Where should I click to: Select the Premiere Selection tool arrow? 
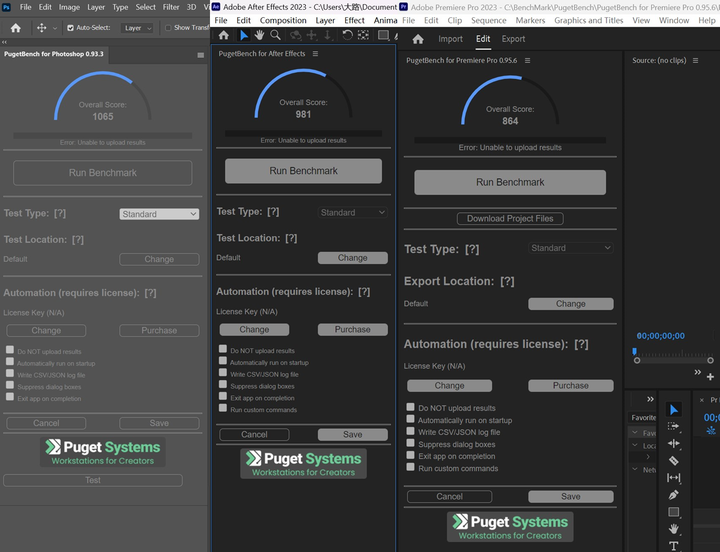674,410
